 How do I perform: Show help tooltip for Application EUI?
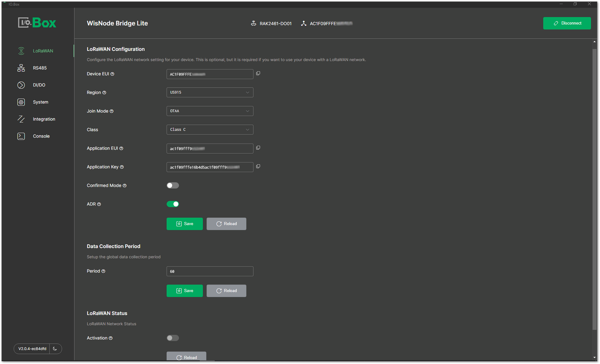pyautogui.click(x=121, y=149)
